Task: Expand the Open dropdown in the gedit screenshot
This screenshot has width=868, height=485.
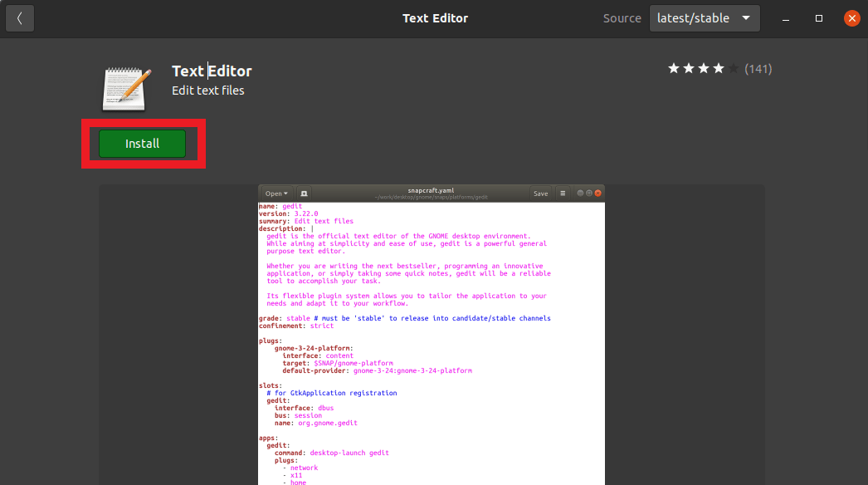Action: pyautogui.click(x=275, y=193)
